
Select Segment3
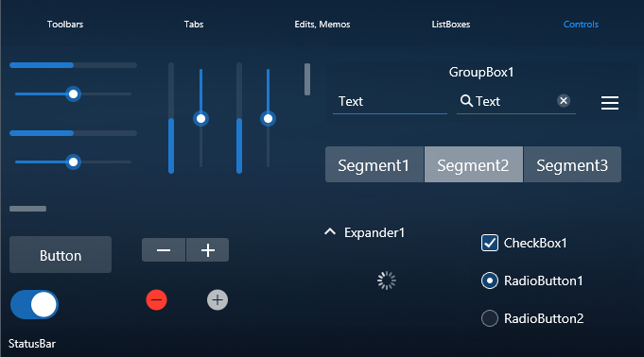[572, 164]
